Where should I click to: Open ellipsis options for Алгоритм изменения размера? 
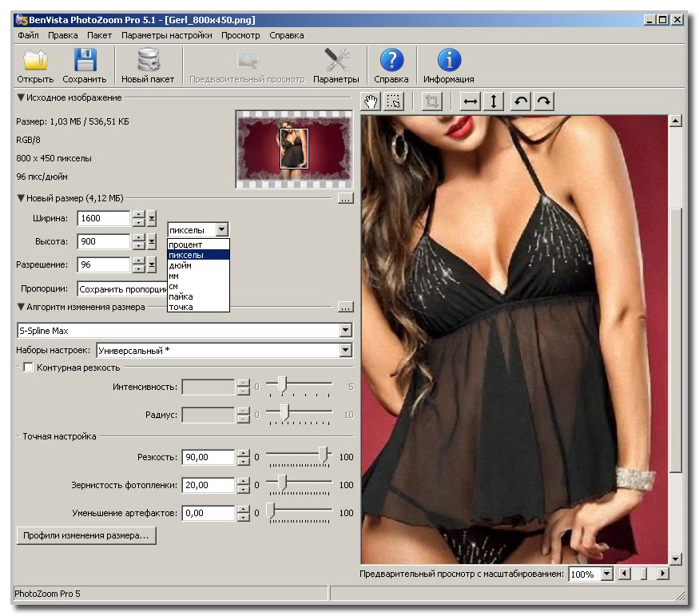click(345, 307)
